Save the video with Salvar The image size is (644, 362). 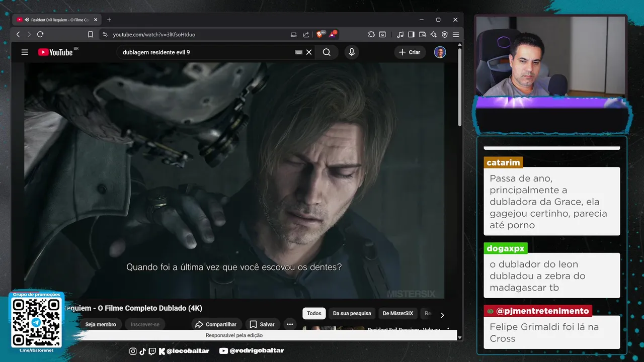[262, 324]
